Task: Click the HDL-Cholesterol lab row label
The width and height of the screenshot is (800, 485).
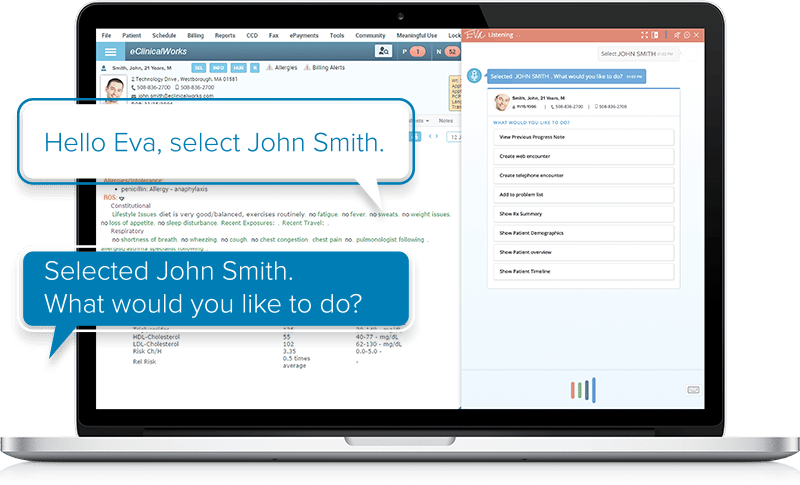Action: (x=156, y=337)
